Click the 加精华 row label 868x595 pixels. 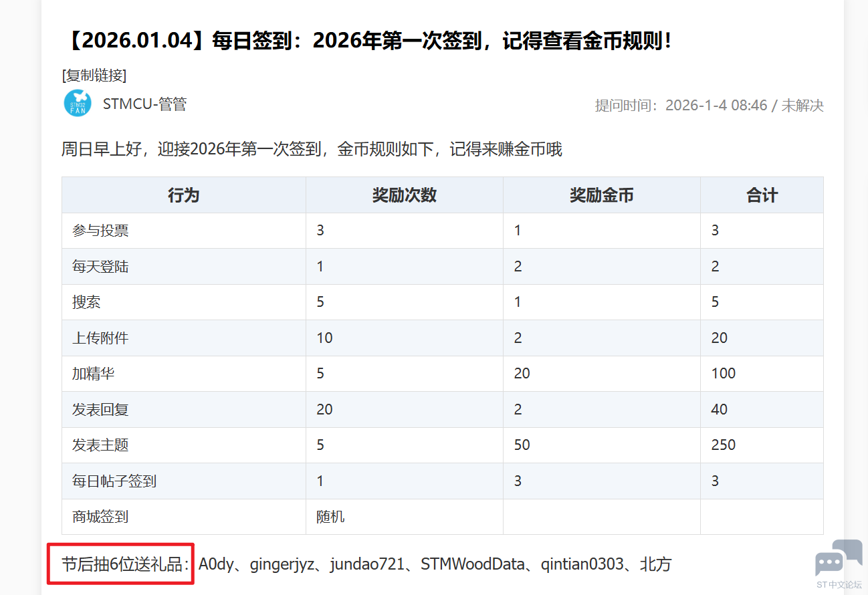tap(93, 374)
